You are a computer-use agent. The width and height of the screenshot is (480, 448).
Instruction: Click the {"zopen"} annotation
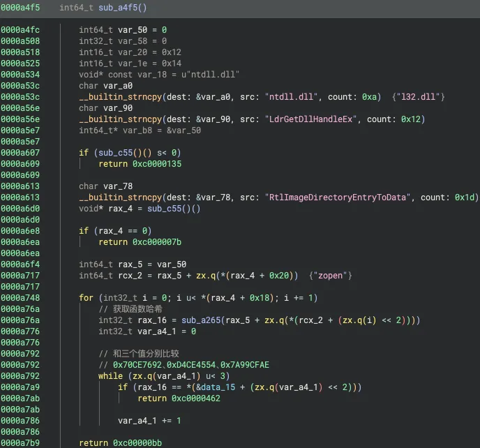pyautogui.click(x=330, y=276)
